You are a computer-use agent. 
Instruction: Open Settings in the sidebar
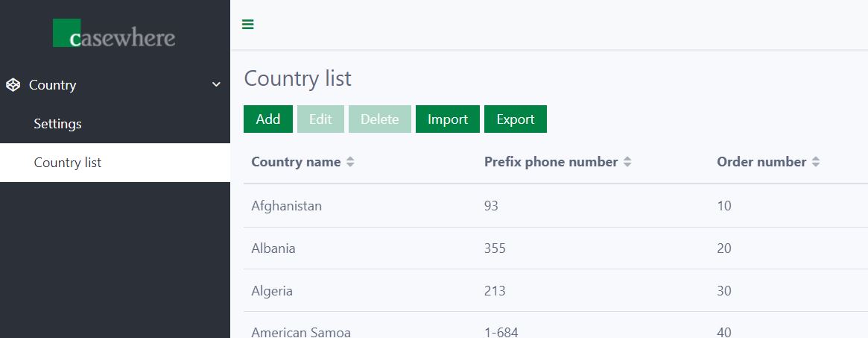click(x=57, y=124)
